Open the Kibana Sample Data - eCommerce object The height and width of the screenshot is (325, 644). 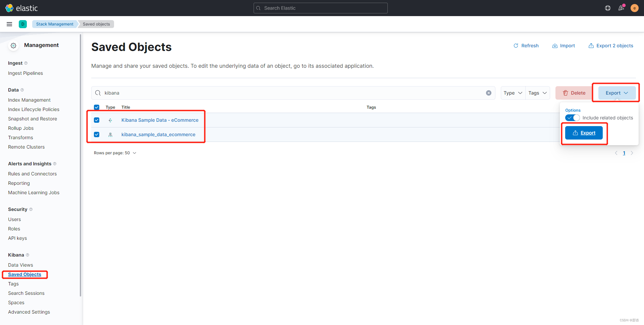160,120
